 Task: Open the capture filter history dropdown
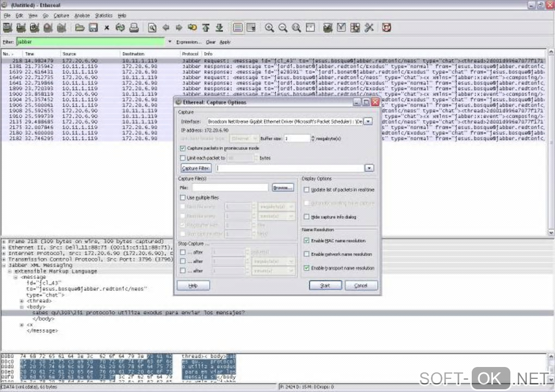[369, 168]
